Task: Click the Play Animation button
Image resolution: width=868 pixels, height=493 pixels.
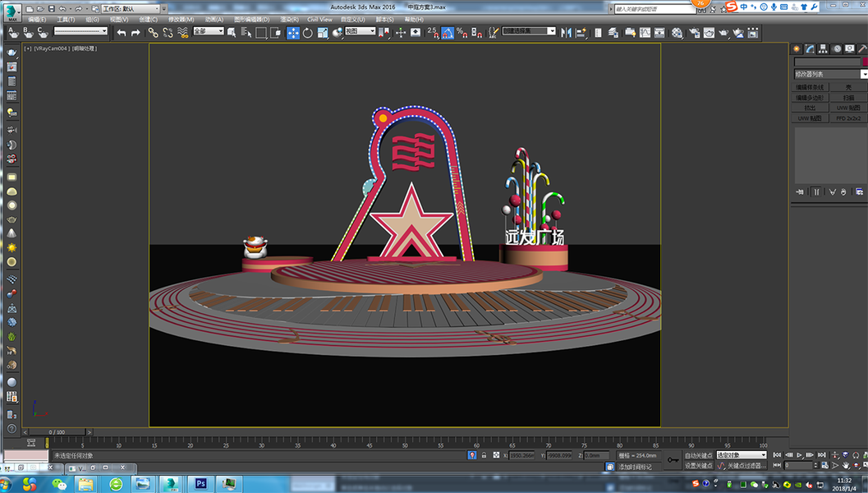Action: point(799,454)
